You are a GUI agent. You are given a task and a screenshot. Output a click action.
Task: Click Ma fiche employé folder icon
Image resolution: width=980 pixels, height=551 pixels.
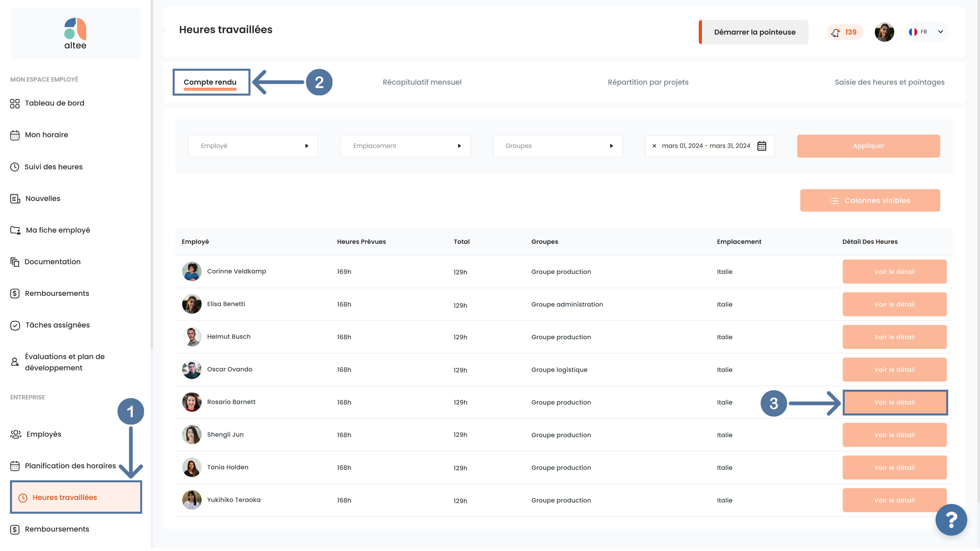(x=15, y=230)
